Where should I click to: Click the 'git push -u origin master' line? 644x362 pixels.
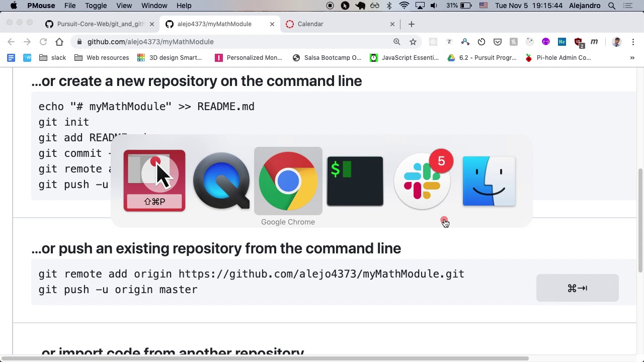click(118, 290)
